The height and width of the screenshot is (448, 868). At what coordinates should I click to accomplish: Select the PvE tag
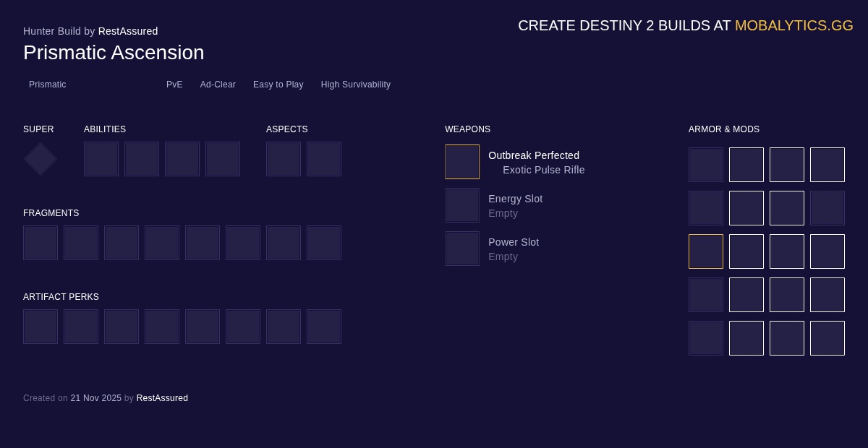click(x=174, y=85)
